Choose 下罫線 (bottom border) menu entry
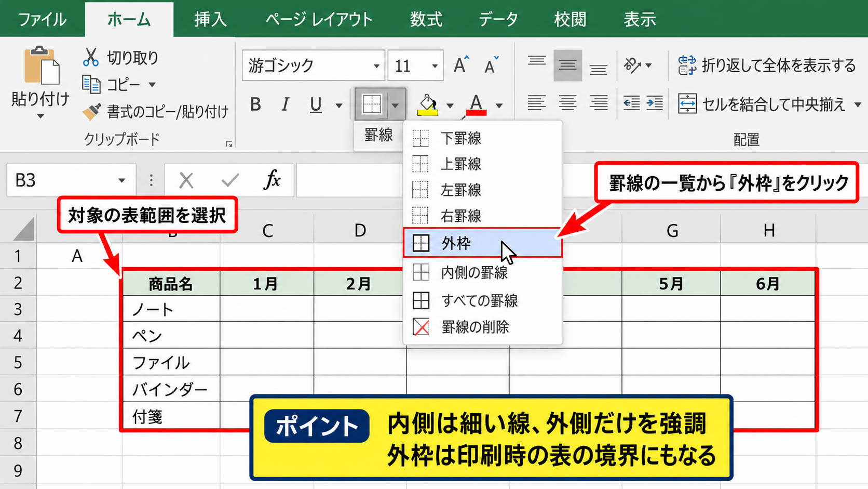This screenshot has width=868, height=489. point(483,138)
